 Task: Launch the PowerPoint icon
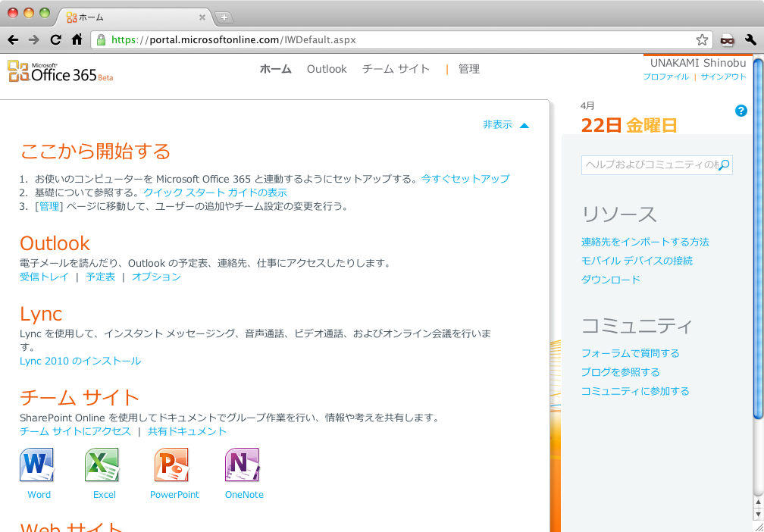pyautogui.click(x=171, y=465)
